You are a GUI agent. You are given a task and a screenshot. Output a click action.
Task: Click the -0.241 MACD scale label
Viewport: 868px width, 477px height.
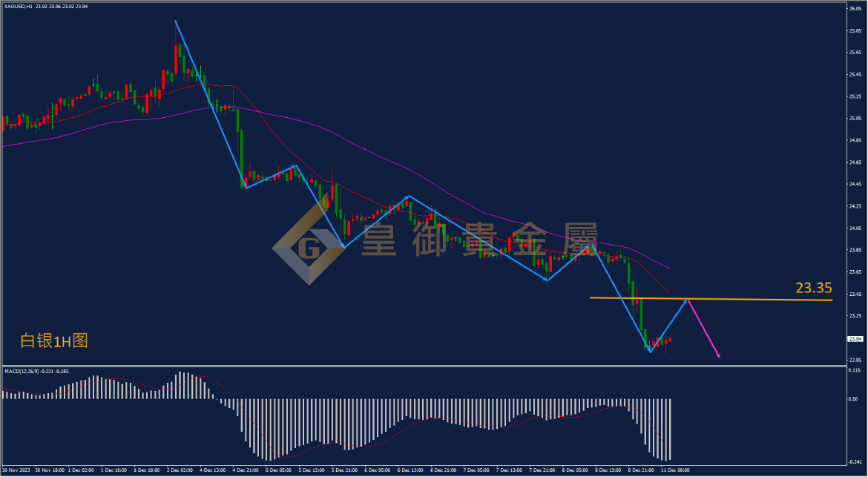pyautogui.click(x=855, y=461)
